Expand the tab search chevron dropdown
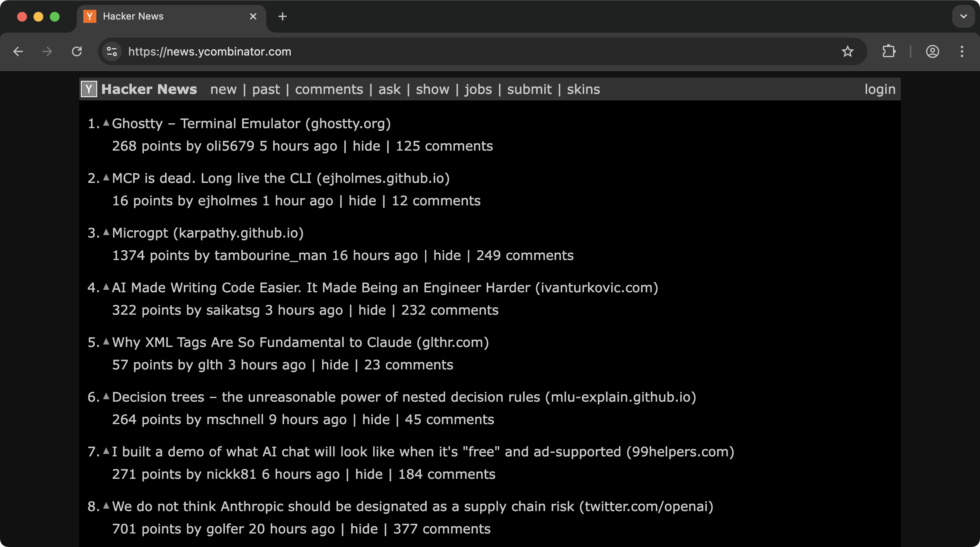The image size is (980, 547). pyautogui.click(x=963, y=16)
